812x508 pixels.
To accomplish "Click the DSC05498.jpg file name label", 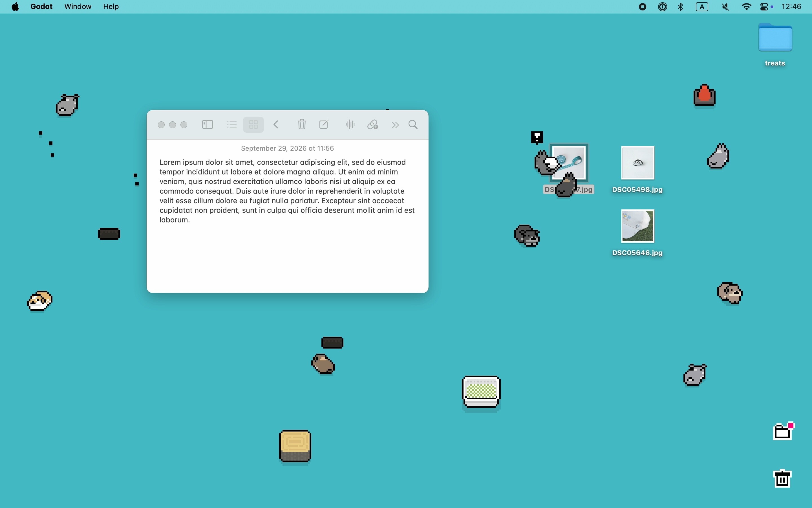I will [x=637, y=189].
